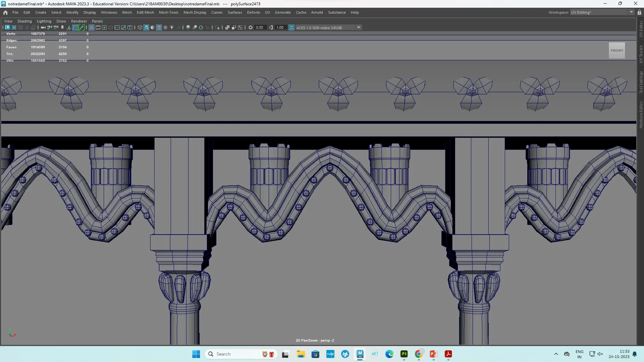Click the FRONT label on the view axis
Image resolution: width=644 pixels, height=362 pixels.
point(616,50)
